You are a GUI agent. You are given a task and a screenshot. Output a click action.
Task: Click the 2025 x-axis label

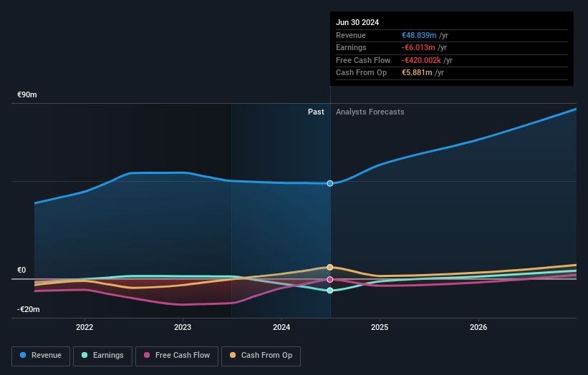pyautogui.click(x=380, y=327)
